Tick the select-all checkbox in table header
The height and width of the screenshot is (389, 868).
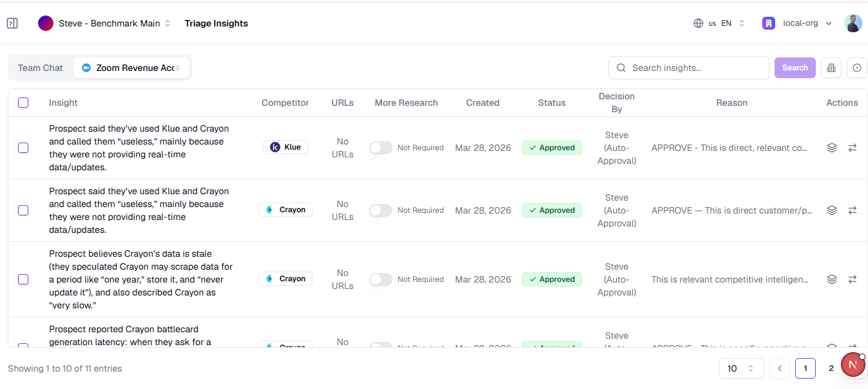click(23, 103)
